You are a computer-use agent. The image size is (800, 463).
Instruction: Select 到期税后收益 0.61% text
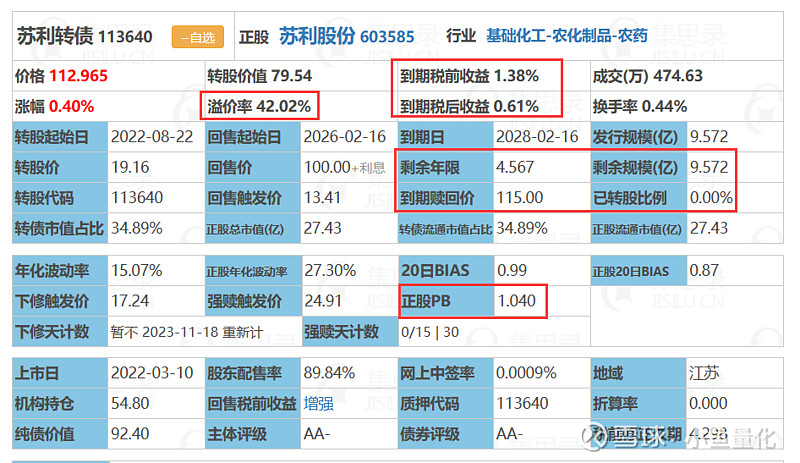tap(469, 107)
